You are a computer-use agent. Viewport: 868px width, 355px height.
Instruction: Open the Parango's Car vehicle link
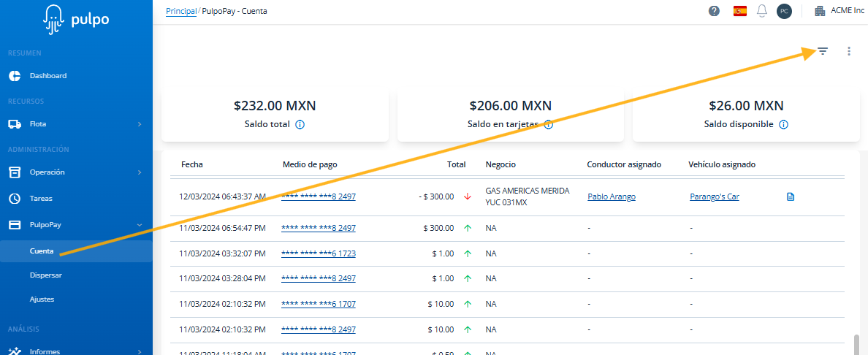click(714, 196)
